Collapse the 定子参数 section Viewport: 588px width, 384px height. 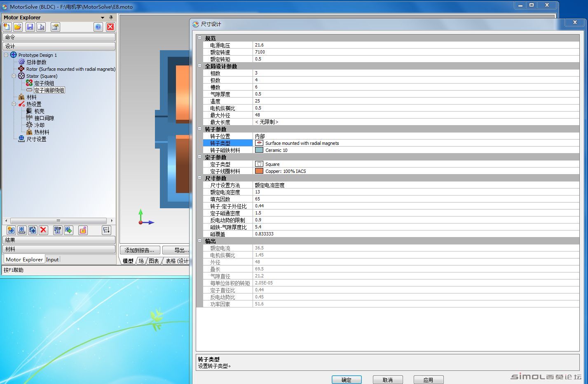[200, 157]
